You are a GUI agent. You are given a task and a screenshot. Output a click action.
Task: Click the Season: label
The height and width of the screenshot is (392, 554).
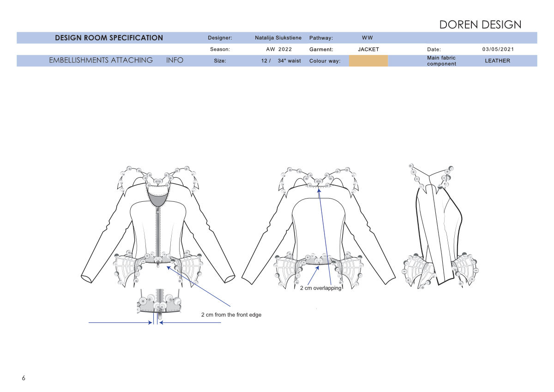pyautogui.click(x=220, y=49)
